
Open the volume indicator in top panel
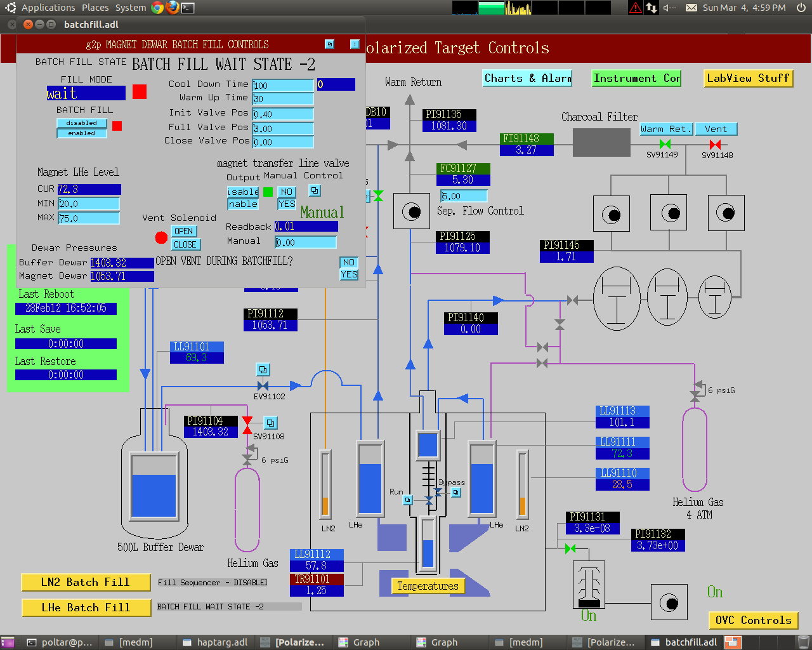[x=670, y=8]
